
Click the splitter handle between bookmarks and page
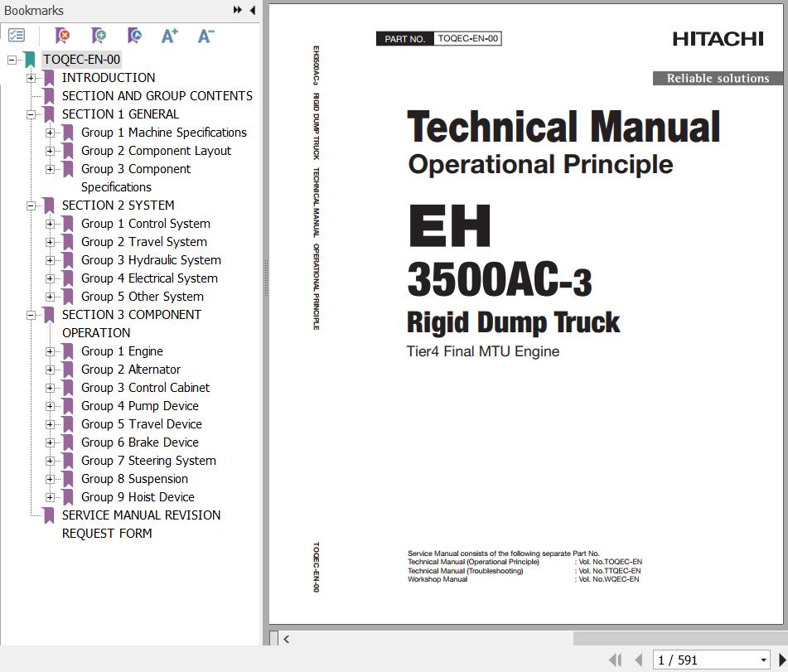click(266, 278)
